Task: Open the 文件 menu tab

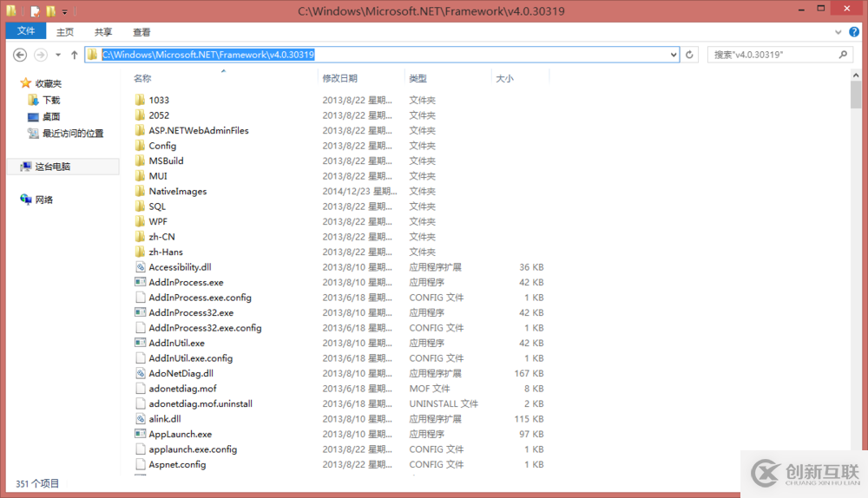Action: pos(25,31)
